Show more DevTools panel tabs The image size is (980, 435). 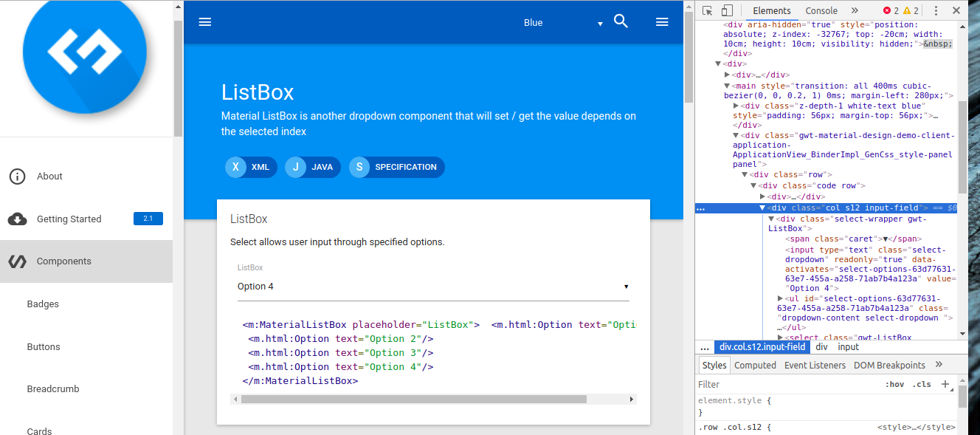point(855,10)
